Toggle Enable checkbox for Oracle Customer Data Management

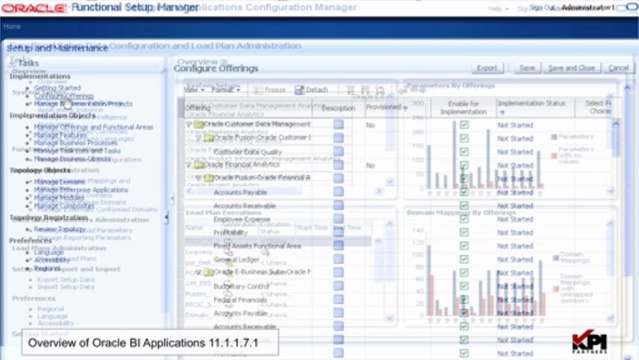click(464, 125)
